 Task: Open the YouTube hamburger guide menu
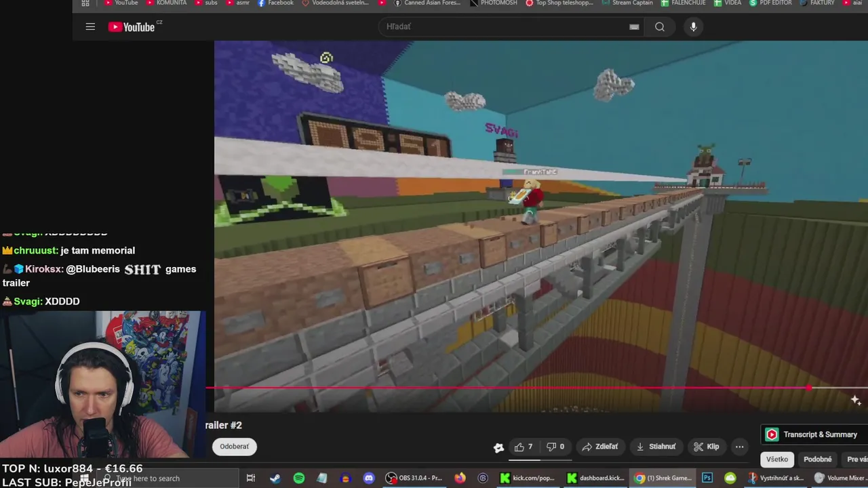[90, 27]
